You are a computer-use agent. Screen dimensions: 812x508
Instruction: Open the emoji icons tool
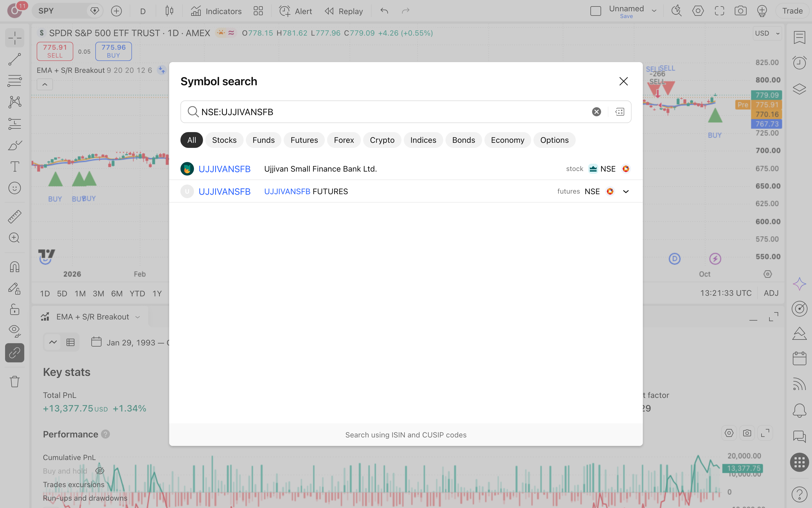[x=15, y=188]
